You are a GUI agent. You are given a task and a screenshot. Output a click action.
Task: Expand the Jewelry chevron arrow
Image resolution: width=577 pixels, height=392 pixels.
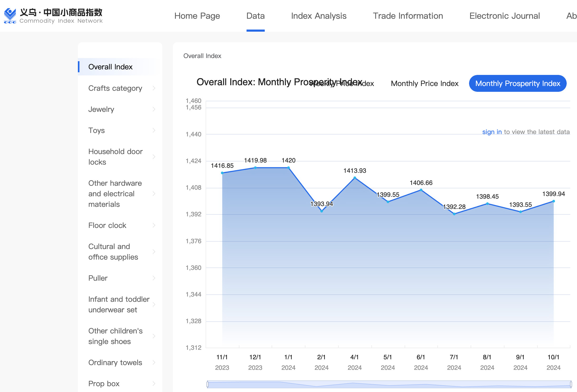point(154,109)
